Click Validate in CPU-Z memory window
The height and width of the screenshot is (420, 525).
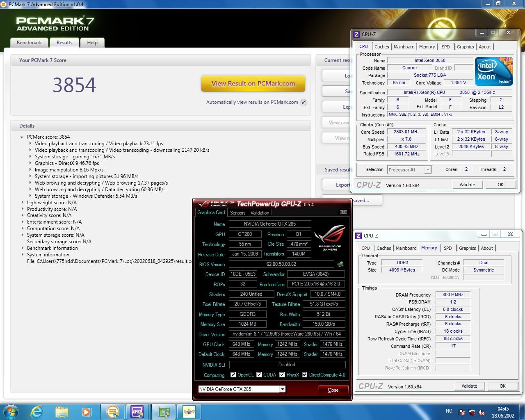[x=469, y=386]
